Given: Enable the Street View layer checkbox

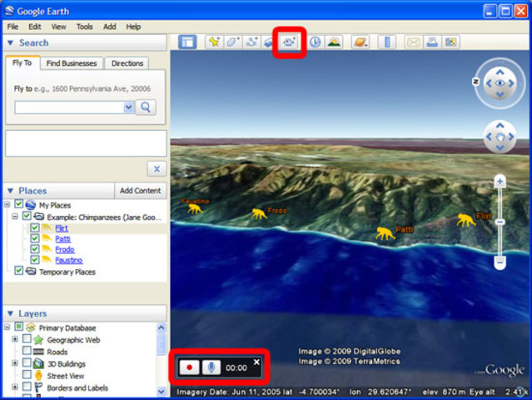Looking at the screenshot, I should click(27, 374).
